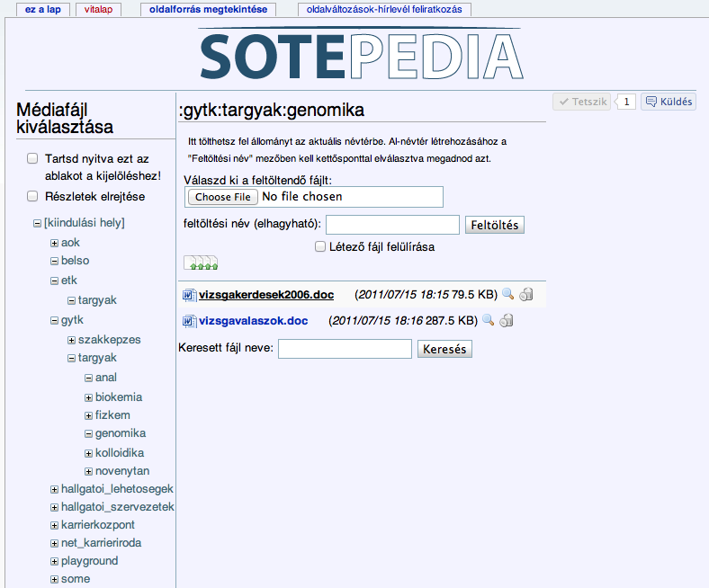The height and width of the screenshot is (588, 709).
Task: Expand the some namespace
Action: (x=54, y=579)
